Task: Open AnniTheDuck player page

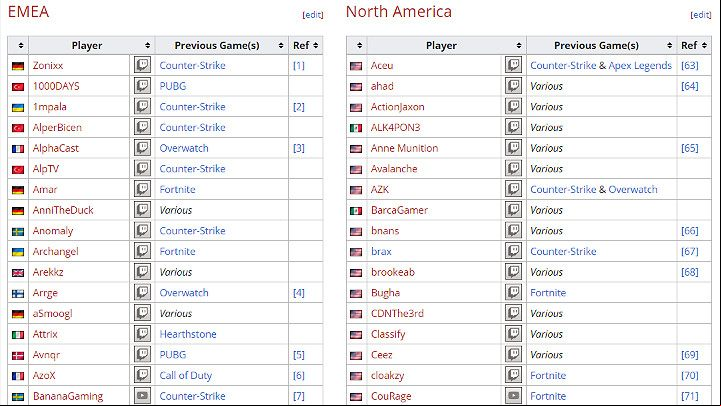Action: pyautogui.click(x=63, y=210)
